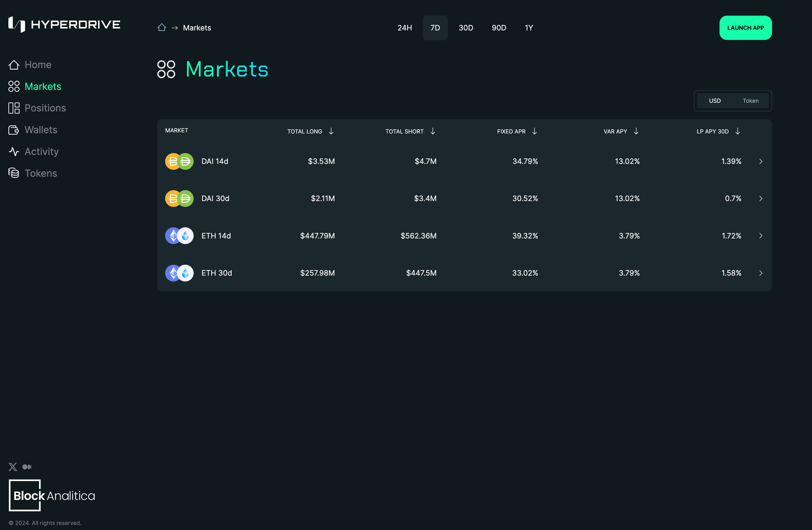Click the Block Analitica logo
Viewport: 812px width, 530px height.
click(x=52, y=495)
